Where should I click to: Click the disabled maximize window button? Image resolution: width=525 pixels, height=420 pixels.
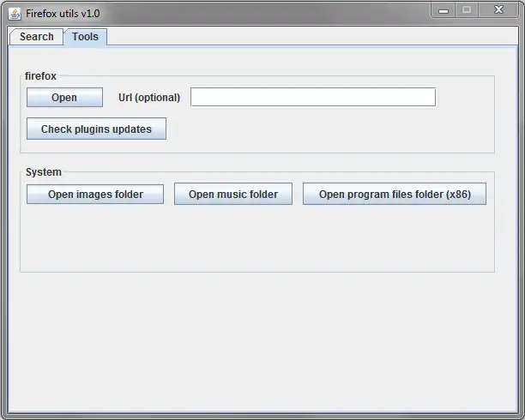(467, 10)
